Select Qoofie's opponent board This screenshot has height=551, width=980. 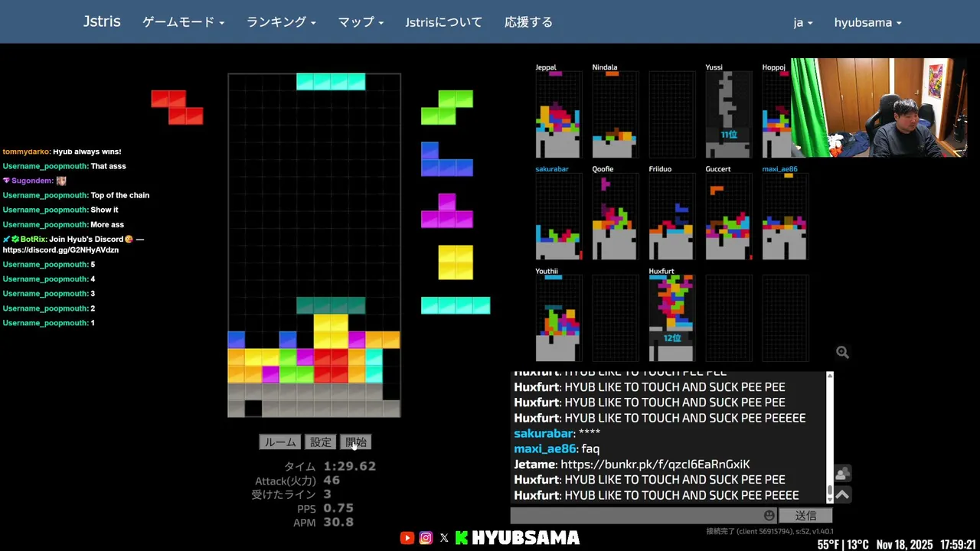615,217
